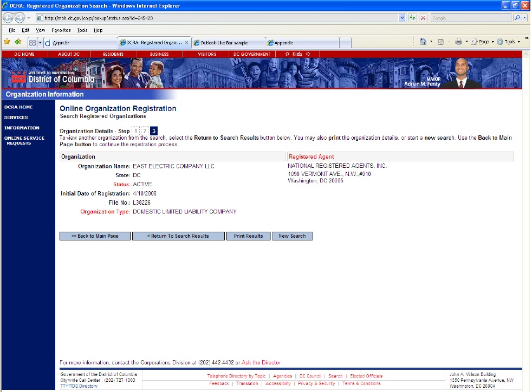The image size is (532, 392).
Task: Click INFORMATION in left sidebar
Action: (22, 128)
